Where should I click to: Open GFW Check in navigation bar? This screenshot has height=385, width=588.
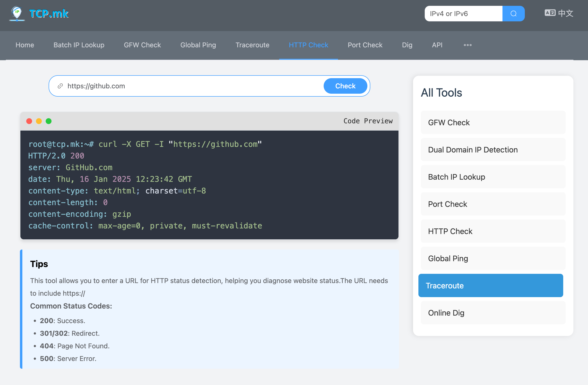(x=142, y=45)
